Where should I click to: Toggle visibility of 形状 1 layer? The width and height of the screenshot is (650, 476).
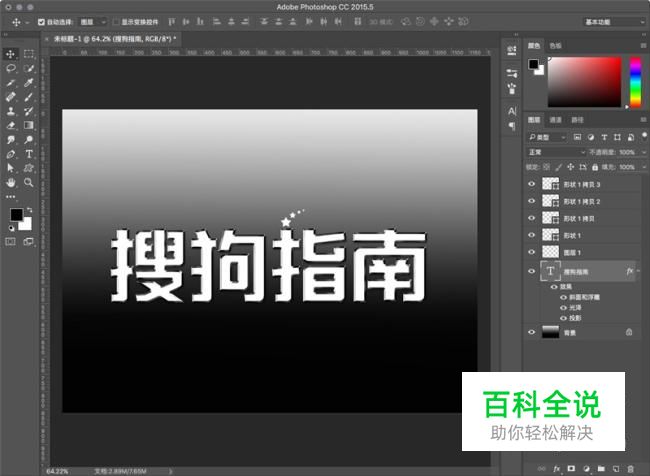point(531,235)
